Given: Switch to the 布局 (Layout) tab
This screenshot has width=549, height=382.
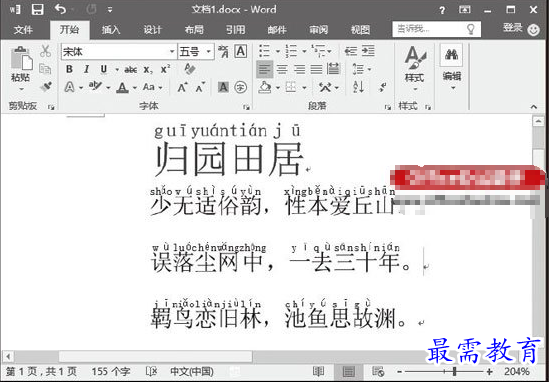Looking at the screenshot, I should click(194, 30).
